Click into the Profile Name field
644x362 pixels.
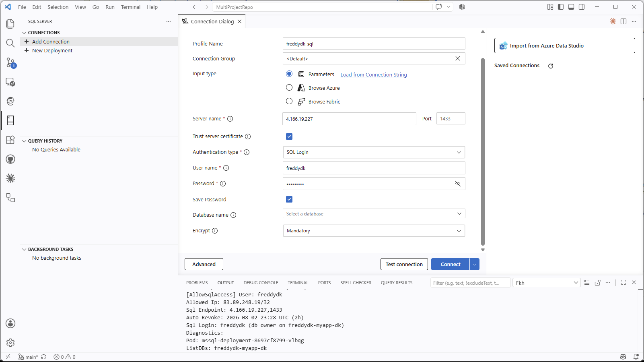(374, 43)
